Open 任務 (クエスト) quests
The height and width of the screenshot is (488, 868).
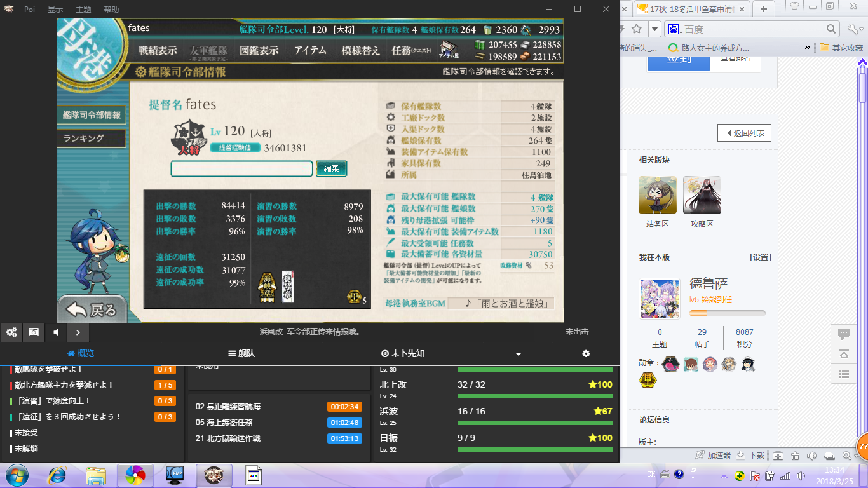click(x=411, y=51)
